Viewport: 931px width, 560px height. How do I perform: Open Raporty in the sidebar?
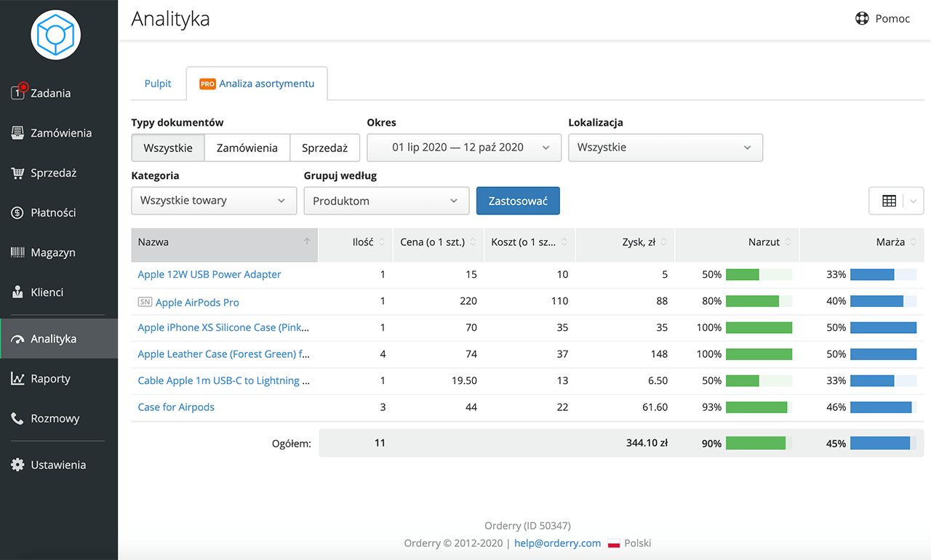point(59,378)
